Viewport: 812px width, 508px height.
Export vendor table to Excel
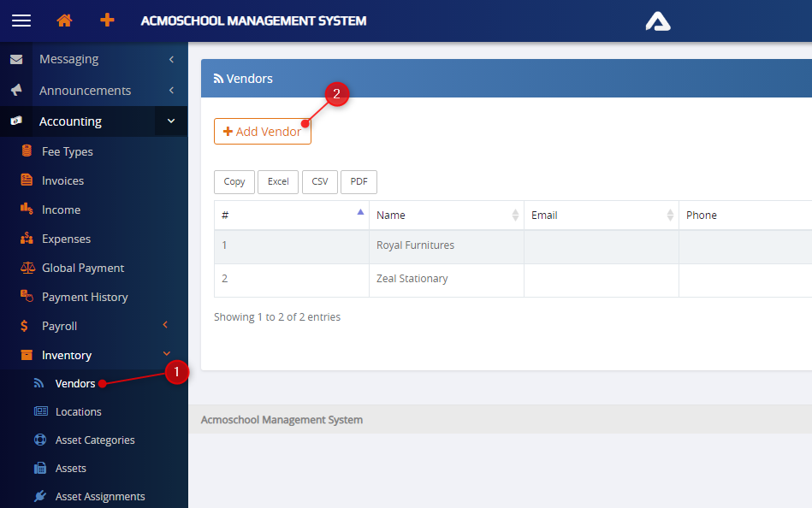(278, 181)
